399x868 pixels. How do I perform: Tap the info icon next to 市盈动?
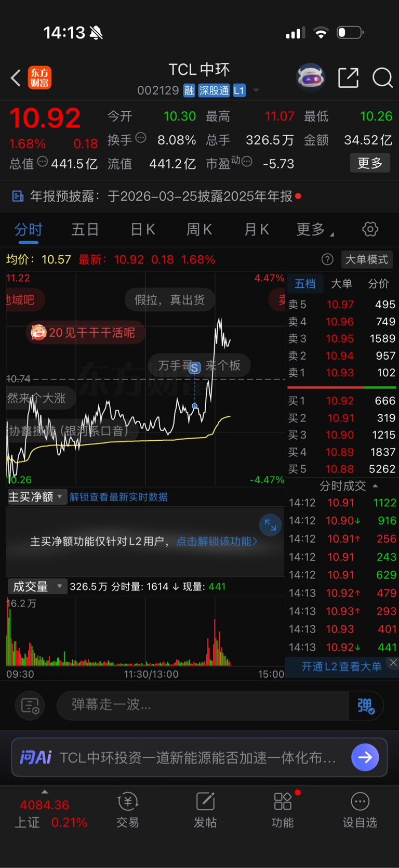pyautogui.click(x=247, y=162)
